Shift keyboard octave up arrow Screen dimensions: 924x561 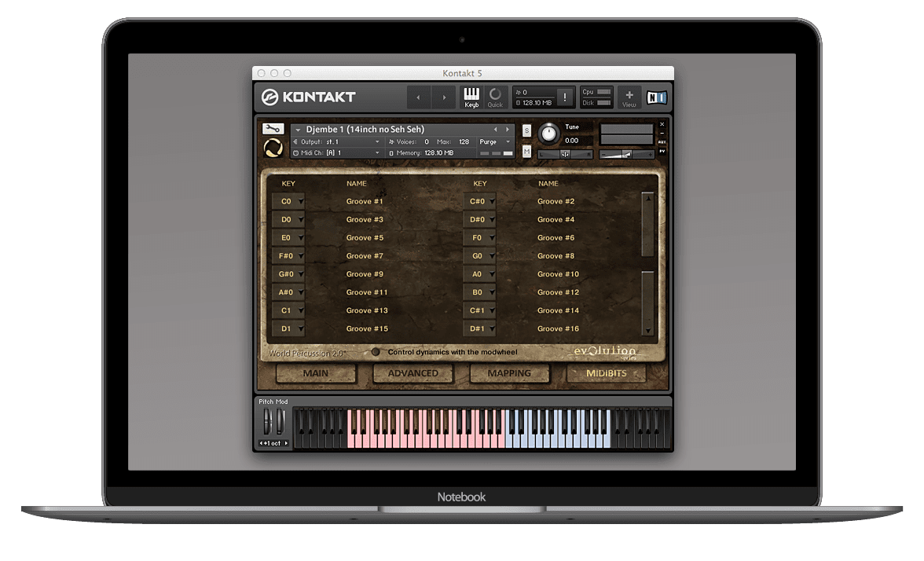pyautogui.click(x=286, y=443)
